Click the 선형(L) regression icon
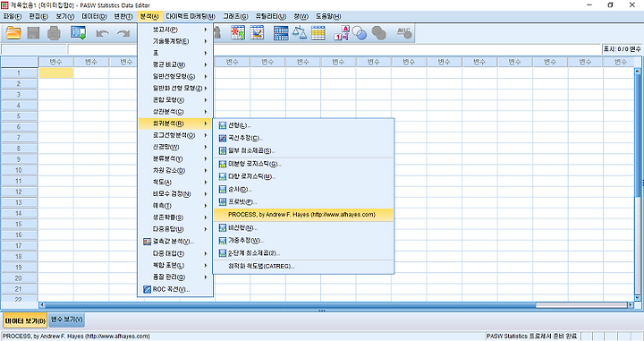Screen dimensions: 644x341 tap(223, 125)
